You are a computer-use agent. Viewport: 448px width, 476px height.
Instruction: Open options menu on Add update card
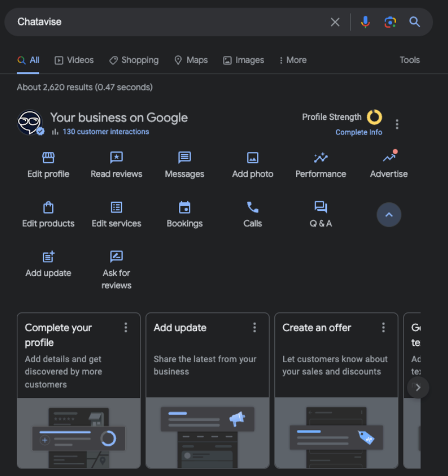[x=254, y=327]
